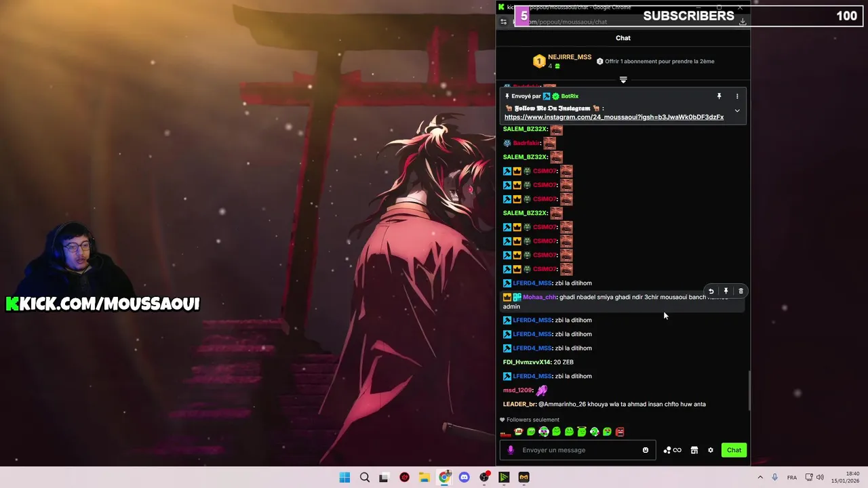The width and height of the screenshot is (868, 488).
Task: Open volume control in system tray
Action: (820, 477)
